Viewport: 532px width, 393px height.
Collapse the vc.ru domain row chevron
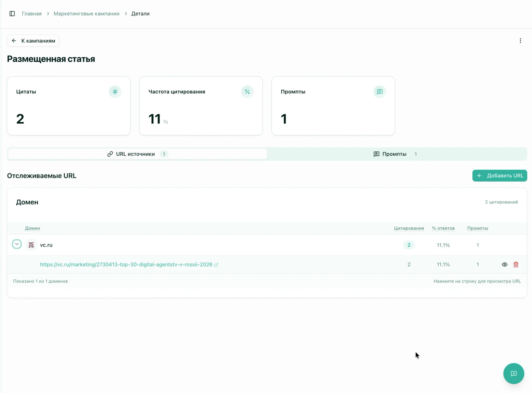tap(17, 244)
